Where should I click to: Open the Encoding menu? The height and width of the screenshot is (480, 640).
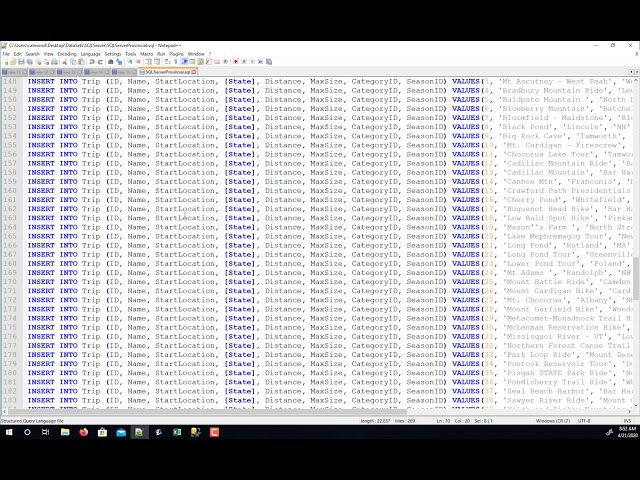coord(67,54)
